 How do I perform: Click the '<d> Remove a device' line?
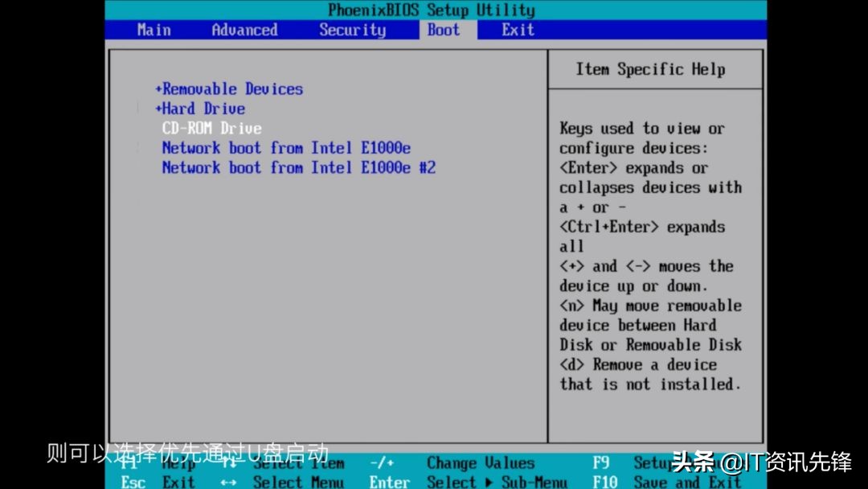pyautogui.click(x=637, y=364)
